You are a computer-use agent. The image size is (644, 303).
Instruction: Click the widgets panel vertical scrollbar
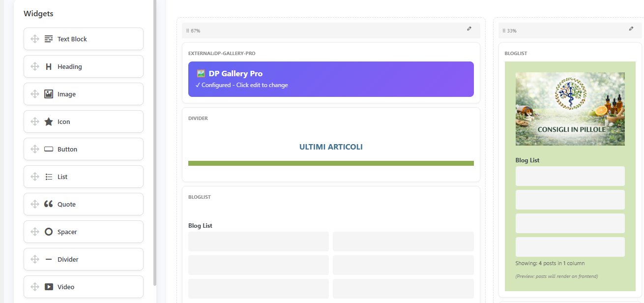click(x=155, y=143)
